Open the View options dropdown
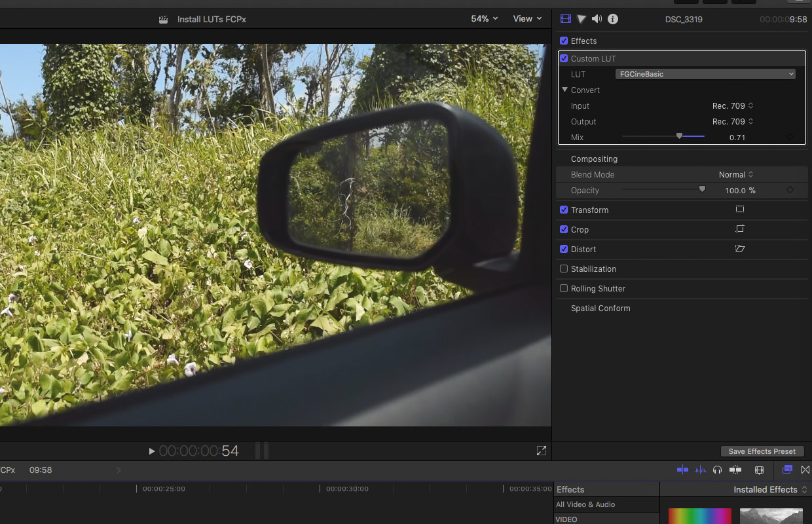This screenshot has height=524, width=812. click(x=528, y=18)
